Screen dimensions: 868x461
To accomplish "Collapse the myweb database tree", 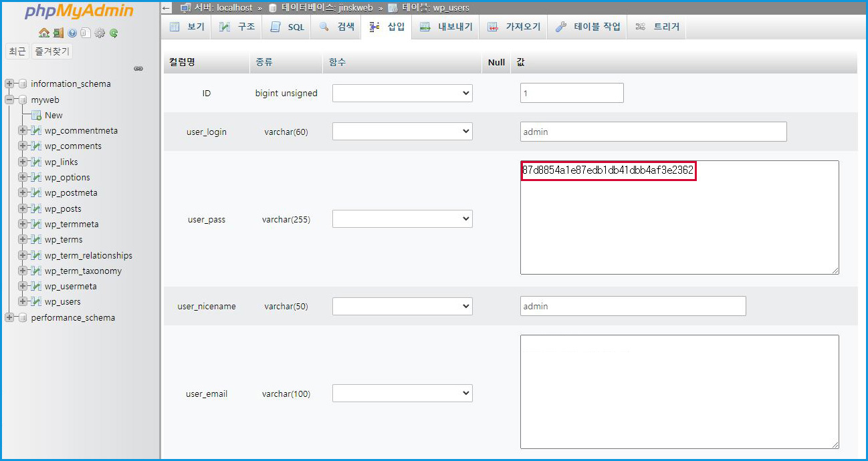I will coord(9,100).
